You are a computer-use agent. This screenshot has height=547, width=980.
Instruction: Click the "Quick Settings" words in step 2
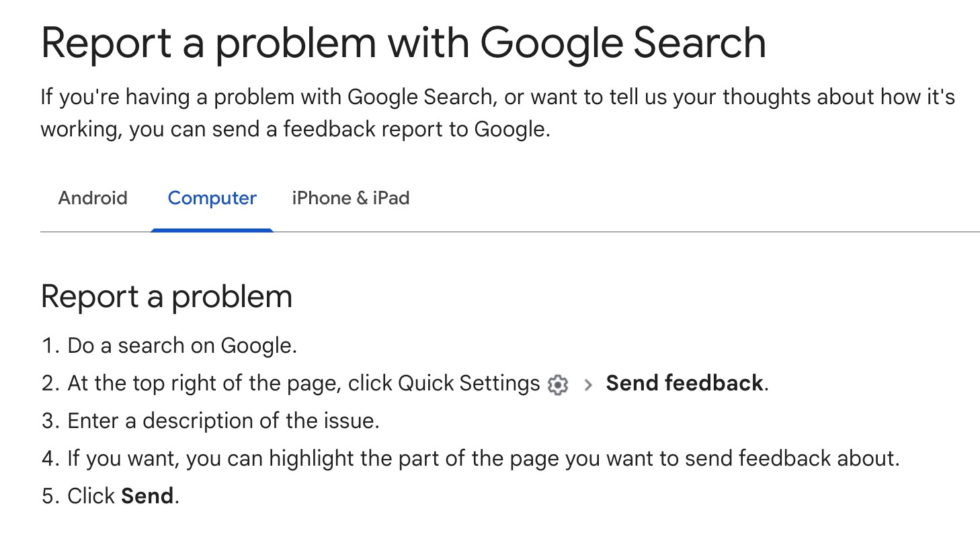tap(468, 383)
